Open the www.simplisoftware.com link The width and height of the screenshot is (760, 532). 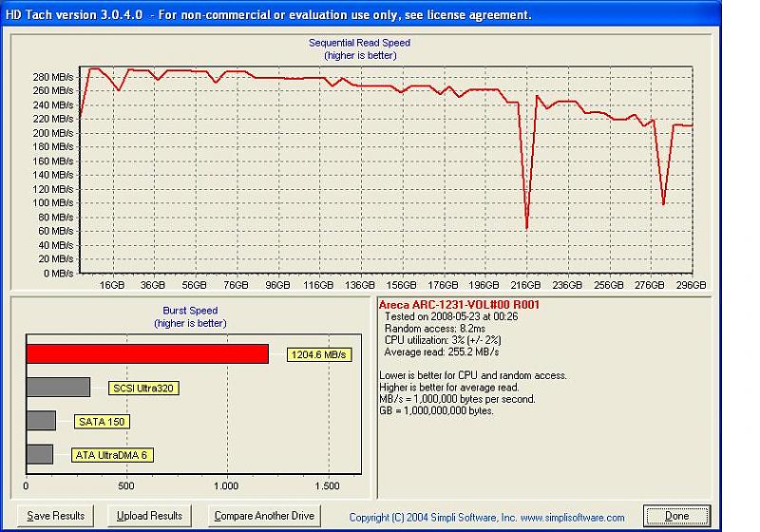pyautogui.click(x=573, y=518)
